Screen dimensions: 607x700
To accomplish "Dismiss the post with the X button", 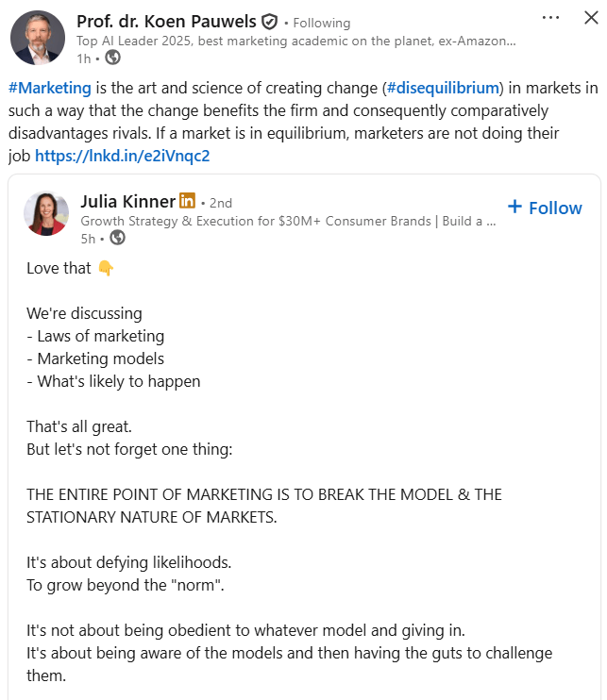I will 591,18.
